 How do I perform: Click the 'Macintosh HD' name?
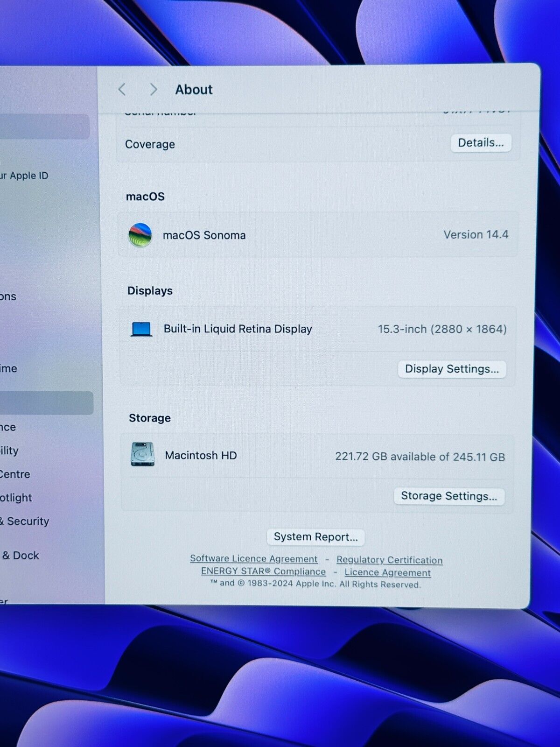(201, 455)
